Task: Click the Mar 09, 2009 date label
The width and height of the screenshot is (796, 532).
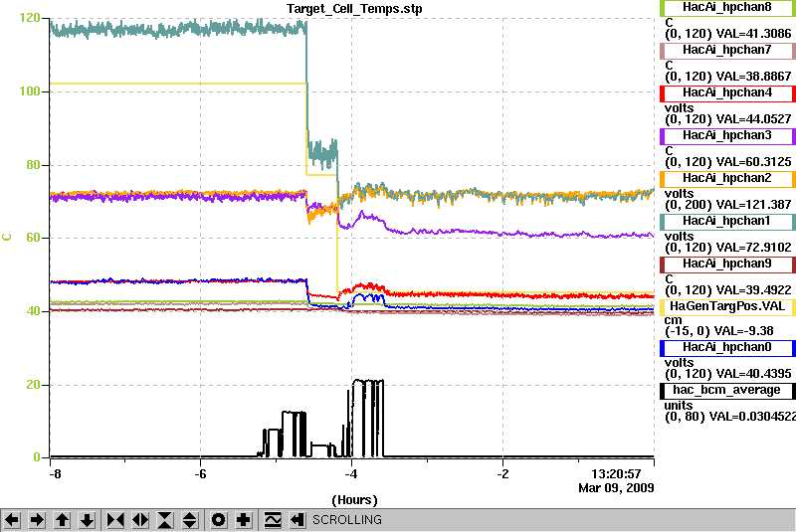Action: [x=616, y=488]
